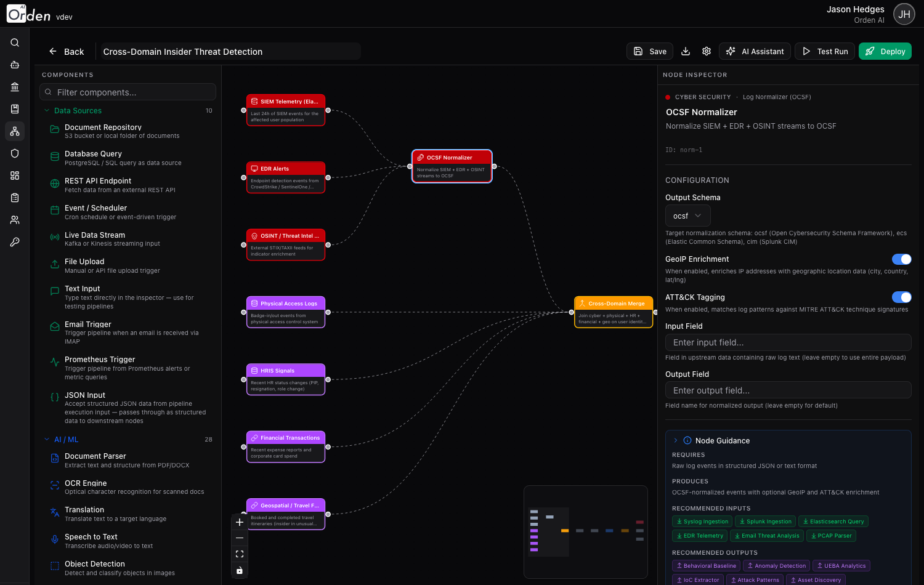Deploy the pipeline

pos(885,51)
